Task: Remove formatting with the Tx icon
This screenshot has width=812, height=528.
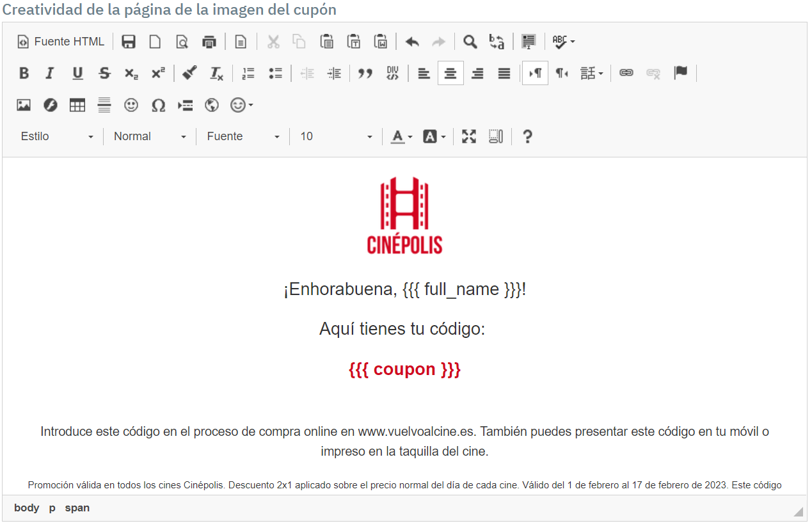Action: click(216, 73)
